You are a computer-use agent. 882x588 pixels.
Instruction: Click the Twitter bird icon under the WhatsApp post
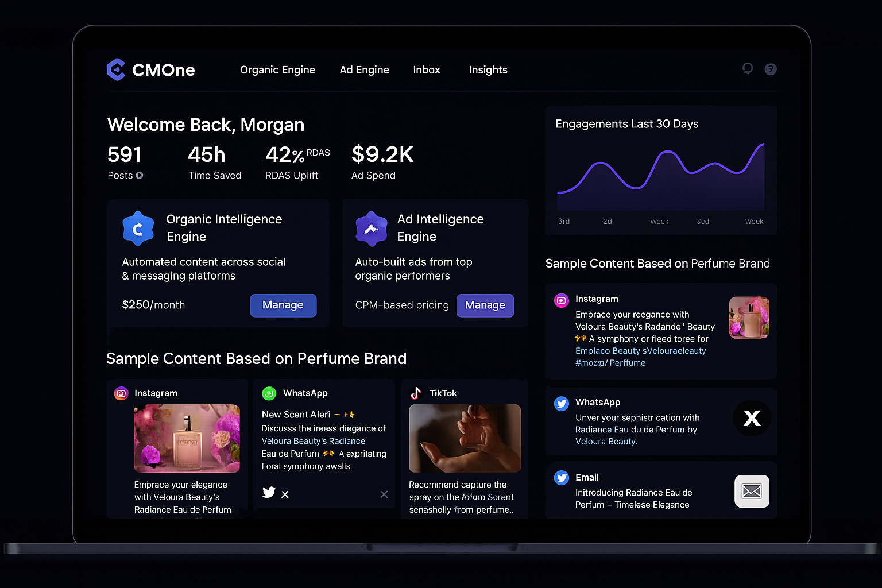(x=268, y=493)
